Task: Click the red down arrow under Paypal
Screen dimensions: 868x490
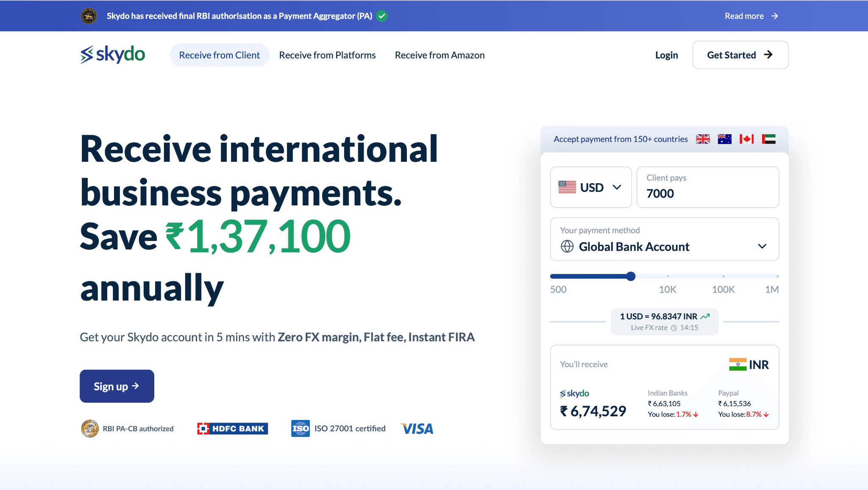Action: 766,415
